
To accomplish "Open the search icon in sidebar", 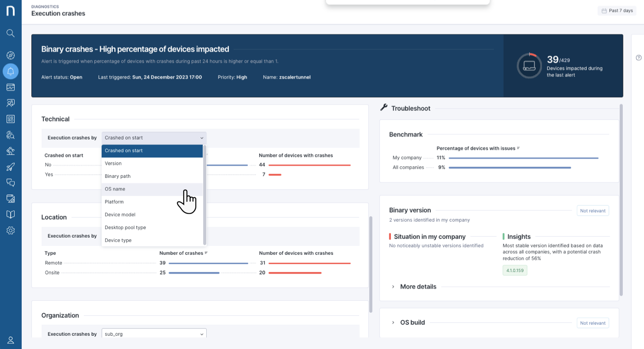I will (x=11, y=33).
